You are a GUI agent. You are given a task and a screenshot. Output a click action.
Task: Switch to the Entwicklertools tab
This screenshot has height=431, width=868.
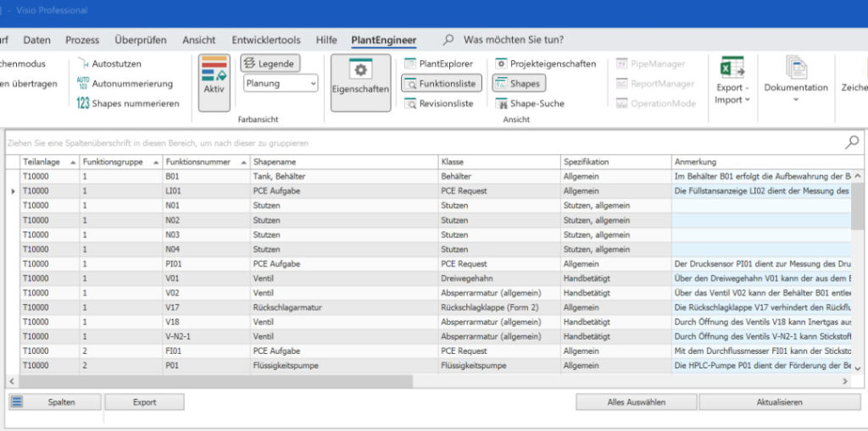click(265, 40)
